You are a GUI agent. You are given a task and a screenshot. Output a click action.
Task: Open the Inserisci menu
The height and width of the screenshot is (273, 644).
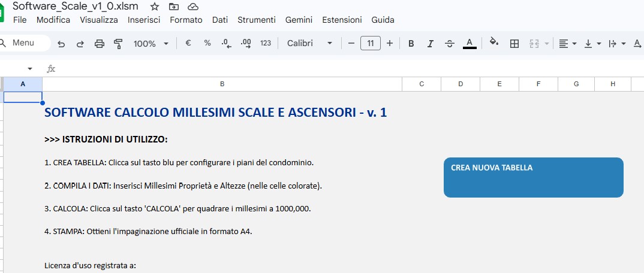coord(144,20)
